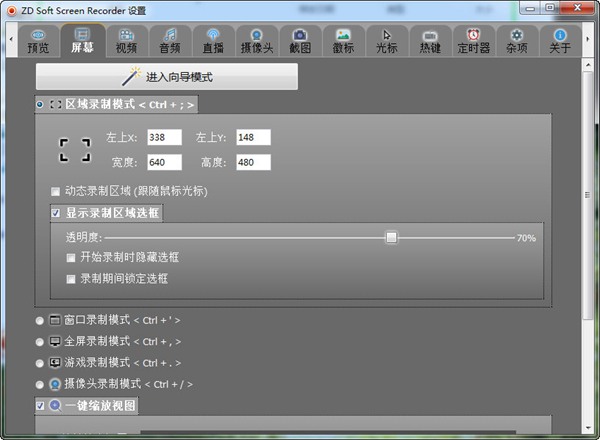Click the 透明度 transparency slider handle

[x=392, y=237]
